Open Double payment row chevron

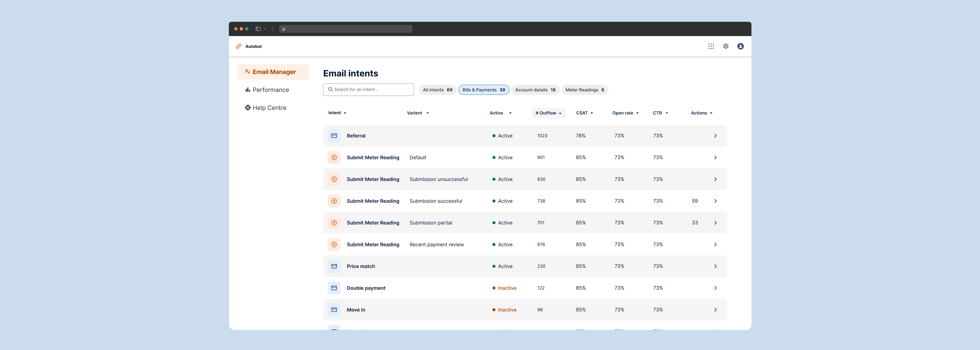coord(715,288)
